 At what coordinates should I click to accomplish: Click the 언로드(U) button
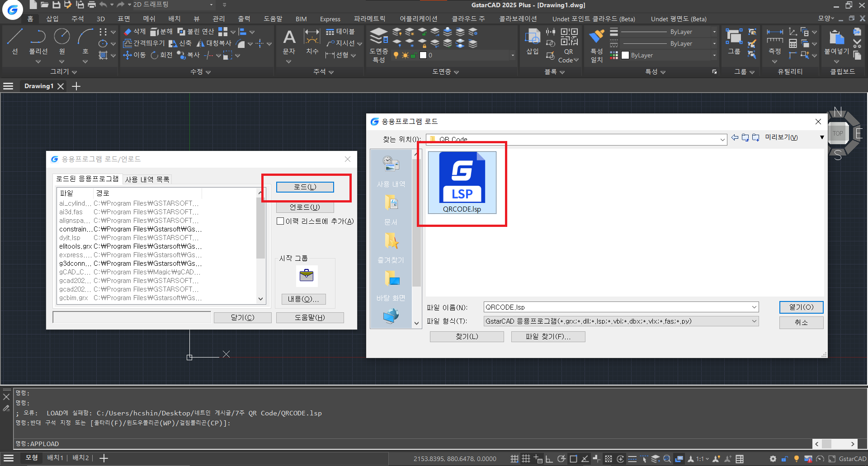305,207
